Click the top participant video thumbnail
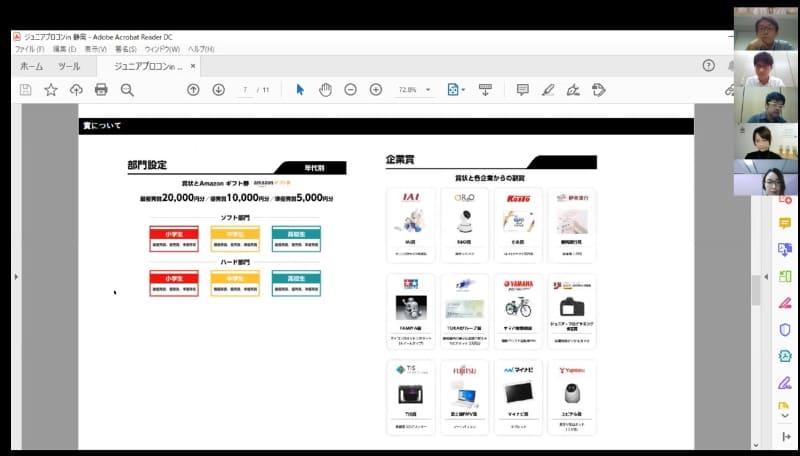Viewport: 800px width, 456px height. (x=766, y=29)
